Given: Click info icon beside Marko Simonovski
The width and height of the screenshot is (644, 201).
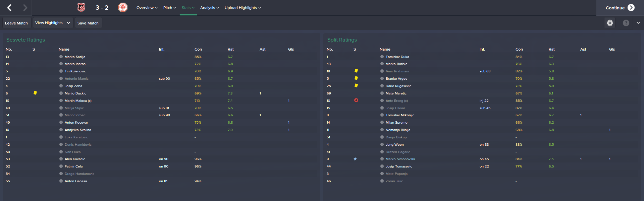Looking at the screenshot, I should click(x=382, y=159).
